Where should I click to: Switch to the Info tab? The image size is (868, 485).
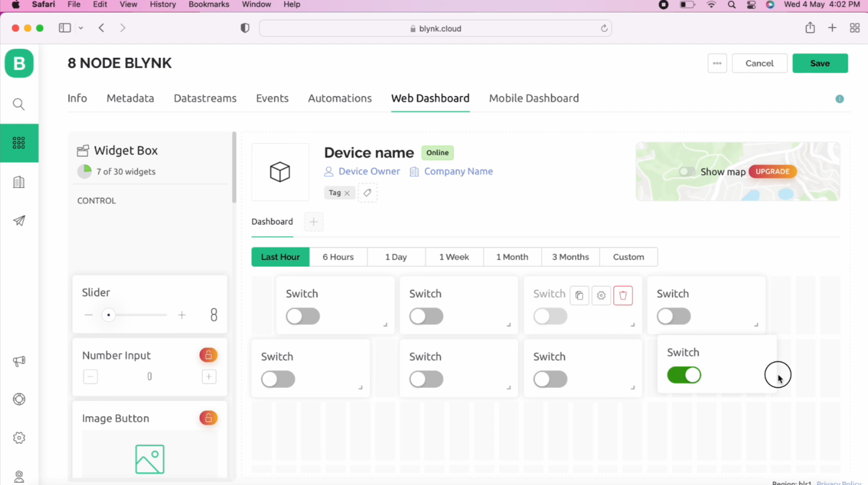pos(77,98)
